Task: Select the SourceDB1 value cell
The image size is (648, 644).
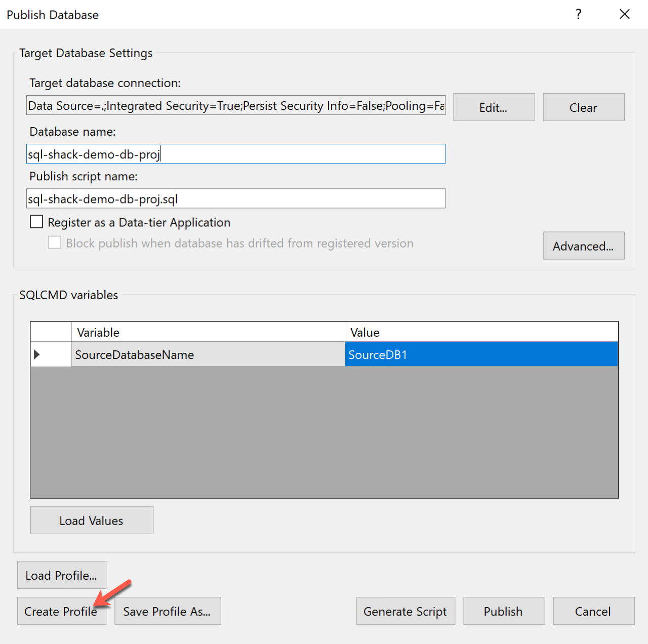Action: 481,354
